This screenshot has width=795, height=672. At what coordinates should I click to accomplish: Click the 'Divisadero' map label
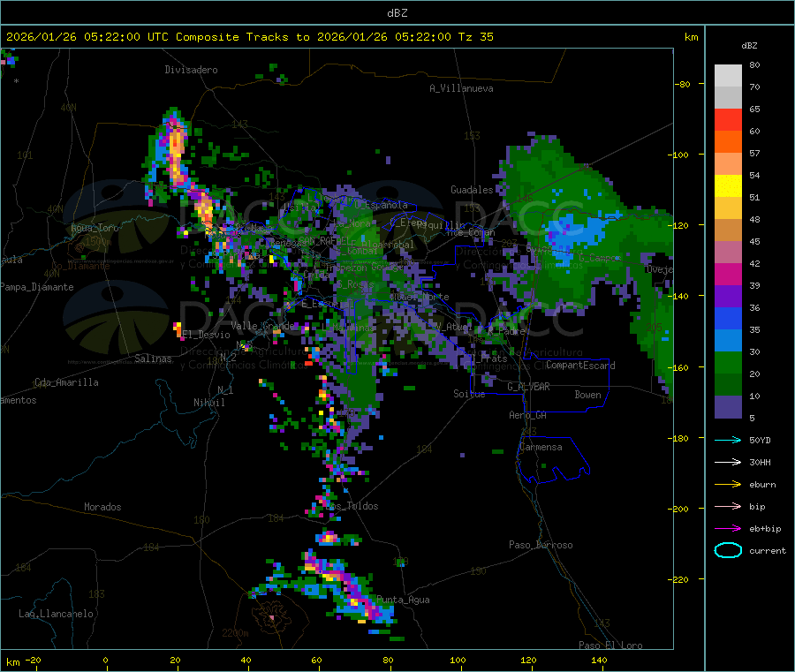tap(191, 70)
